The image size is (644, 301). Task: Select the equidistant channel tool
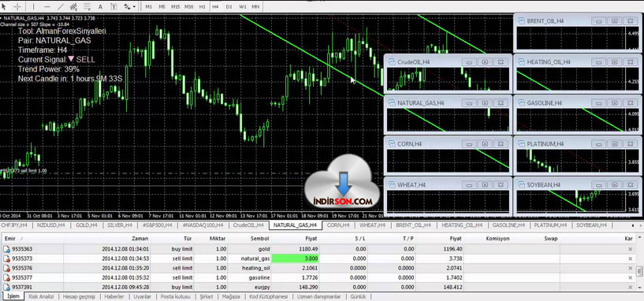(x=73, y=6)
